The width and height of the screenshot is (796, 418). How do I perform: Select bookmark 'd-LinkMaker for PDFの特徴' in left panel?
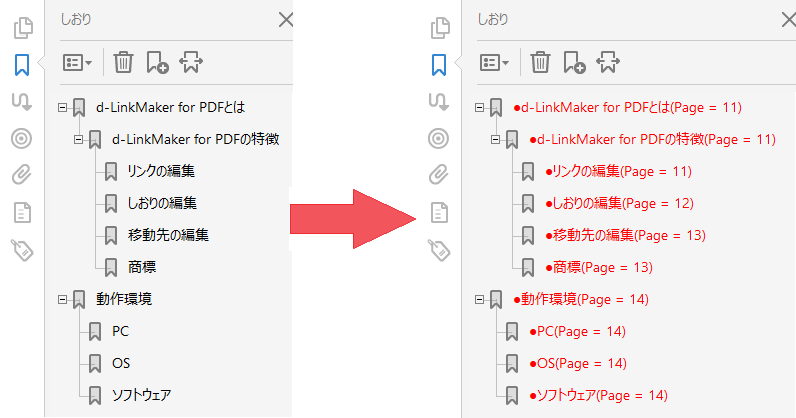(x=195, y=139)
